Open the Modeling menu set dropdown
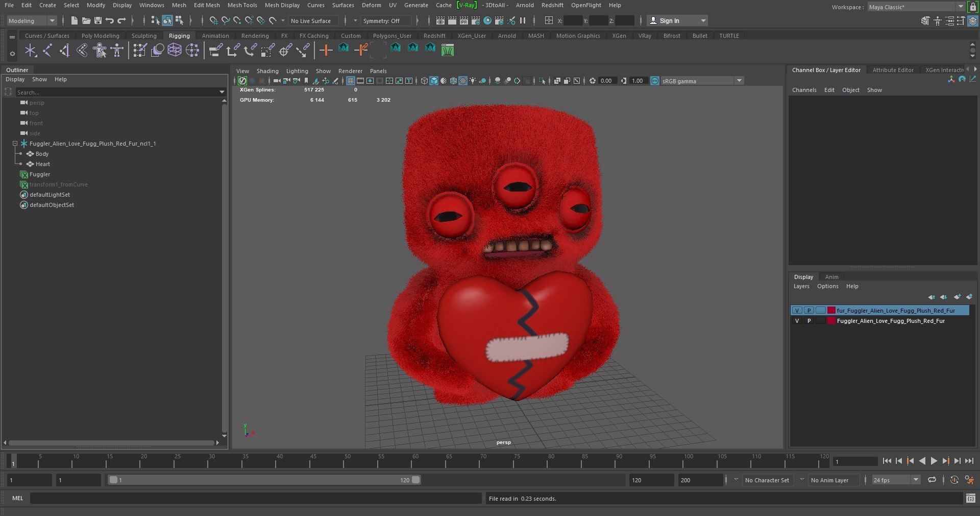The width and height of the screenshot is (980, 516). [32, 21]
